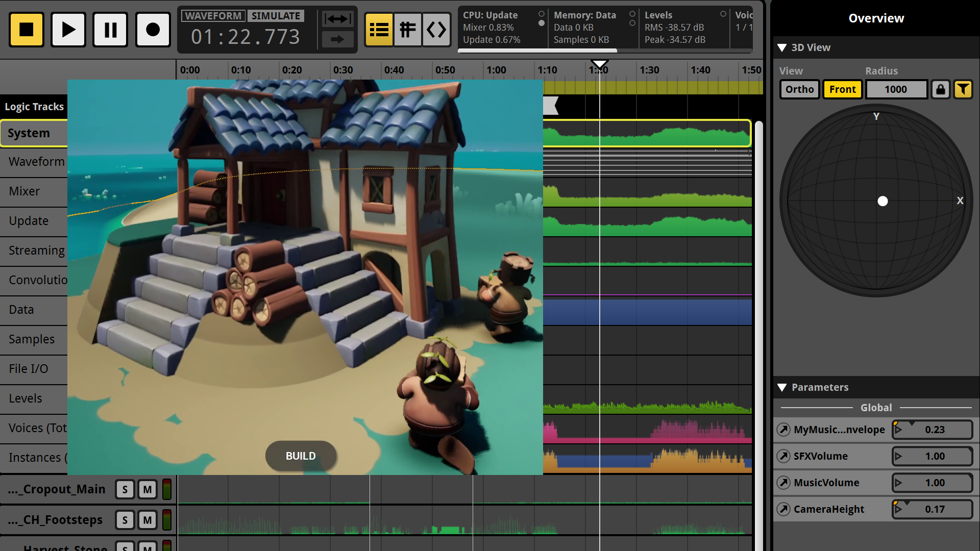Toggle the 3D view lock icon
Image resolution: width=980 pixels, height=551 pixels.
point(940,89)
